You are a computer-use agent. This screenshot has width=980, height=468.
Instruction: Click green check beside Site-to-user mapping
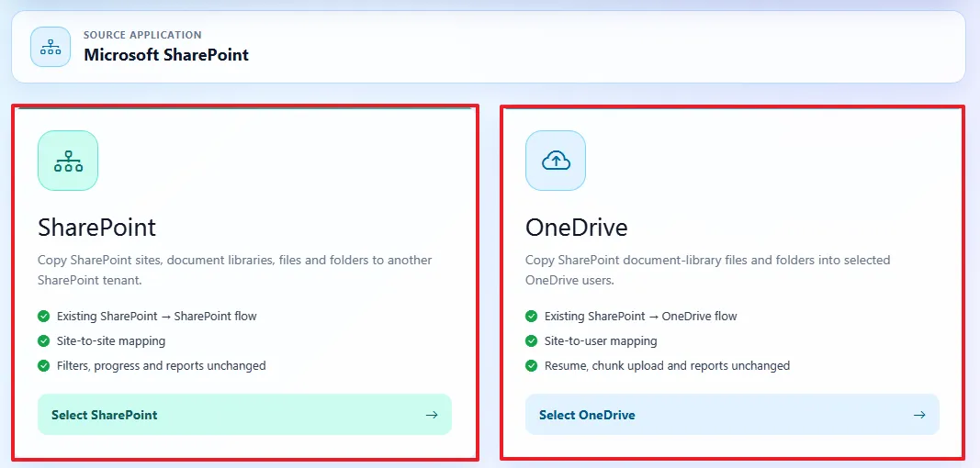tap(531, 341)
